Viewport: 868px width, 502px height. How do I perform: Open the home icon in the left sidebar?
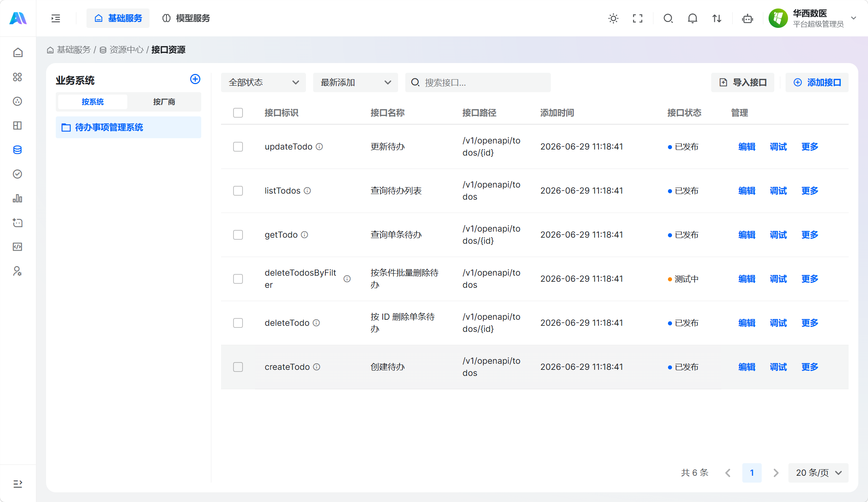click(x=17, y=53)
